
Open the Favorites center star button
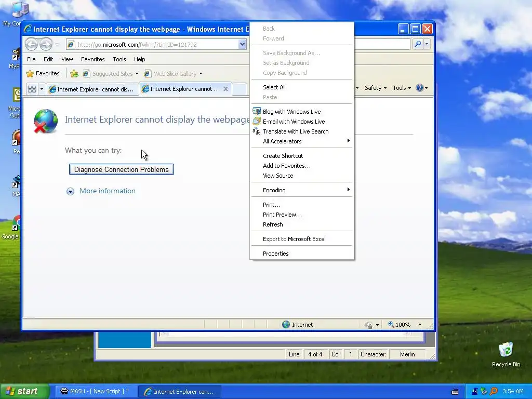[x=43, y=73]
